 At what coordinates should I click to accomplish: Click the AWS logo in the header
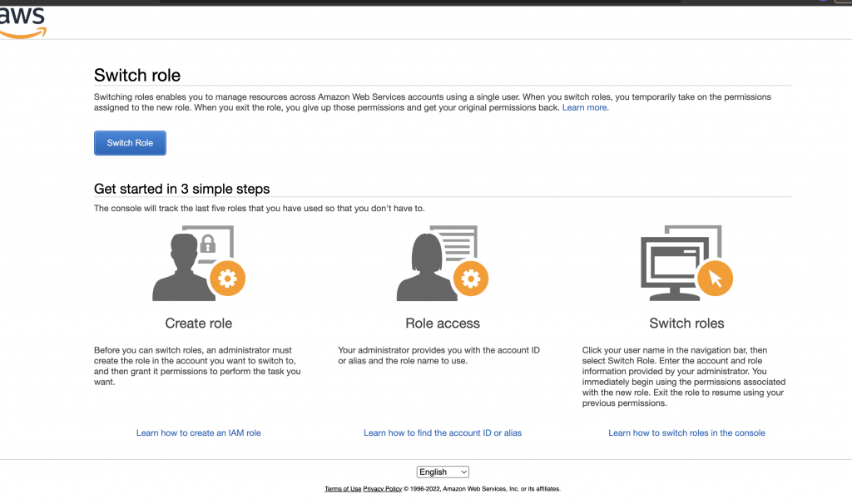(22, 22)
